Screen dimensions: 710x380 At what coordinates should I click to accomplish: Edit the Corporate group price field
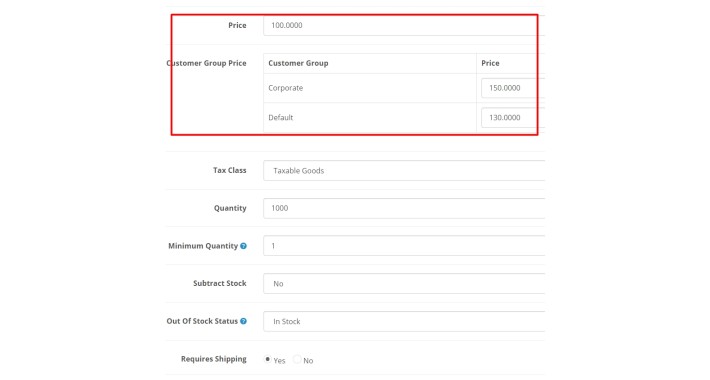point(513,88)
